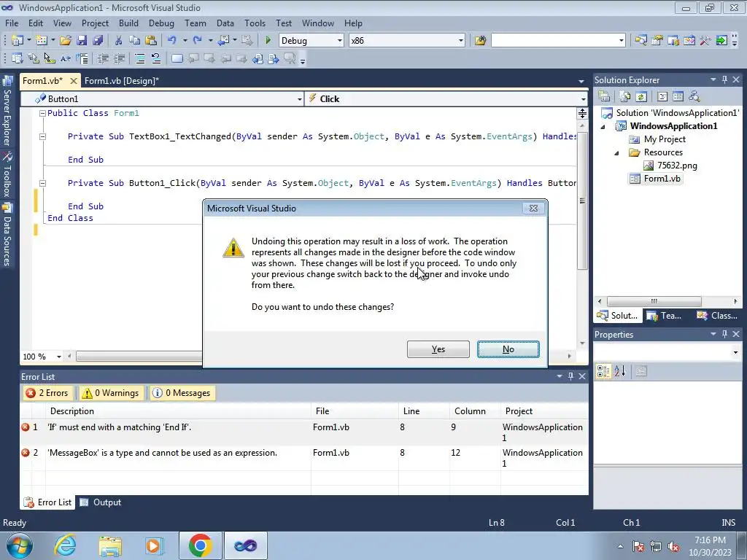Open the Click method name dropdown
The height and width of the screenshot is (560, 747).
tap(583, 99)
